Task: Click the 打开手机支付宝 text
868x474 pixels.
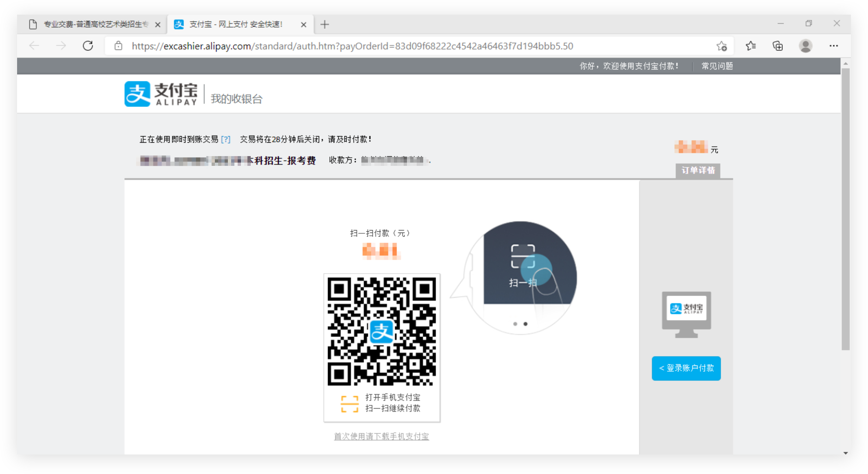Action: 393,397
